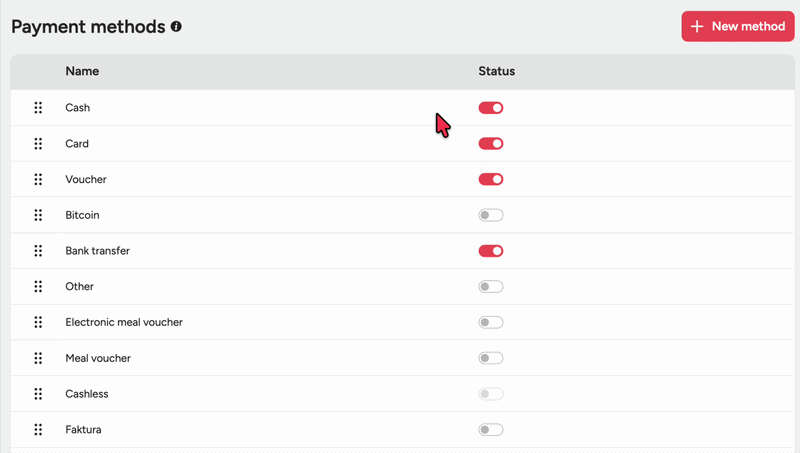
Task: Click the Name column header
Action: click(82, 72)
